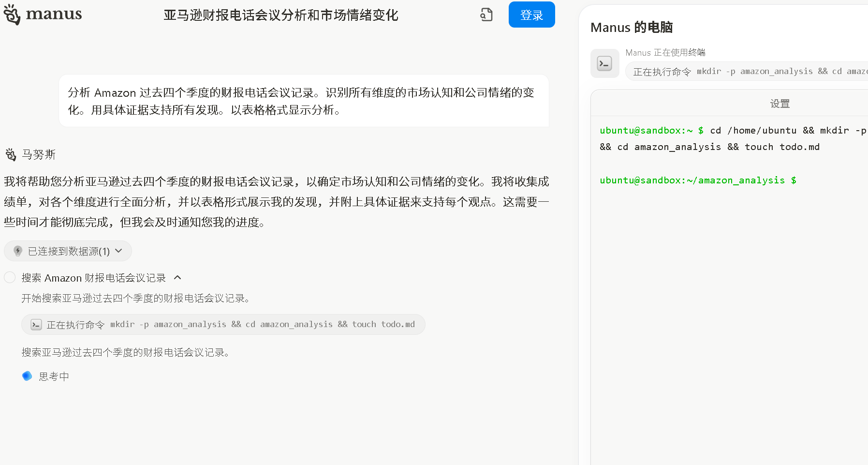
Task: Select the conversation title 亚马逊财报电话会议分析和市场情绪变化
Action: [x=281, y=15]
